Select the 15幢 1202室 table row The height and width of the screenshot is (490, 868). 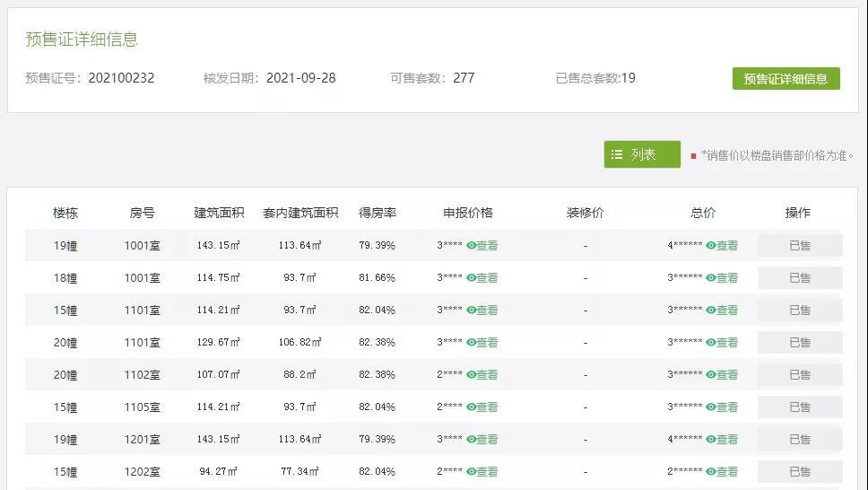[x=359, y=472]
